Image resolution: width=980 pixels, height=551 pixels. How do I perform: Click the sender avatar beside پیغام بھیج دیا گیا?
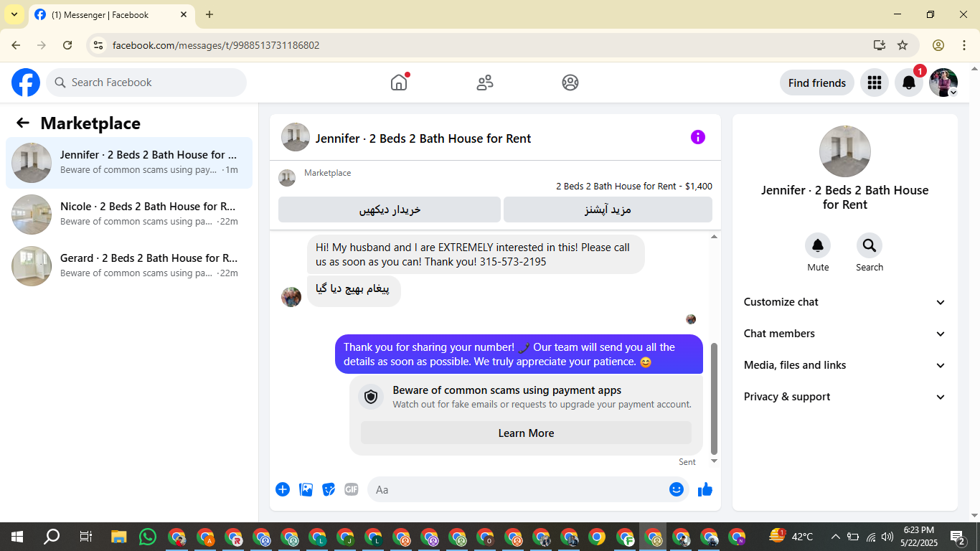click(291, 297)
